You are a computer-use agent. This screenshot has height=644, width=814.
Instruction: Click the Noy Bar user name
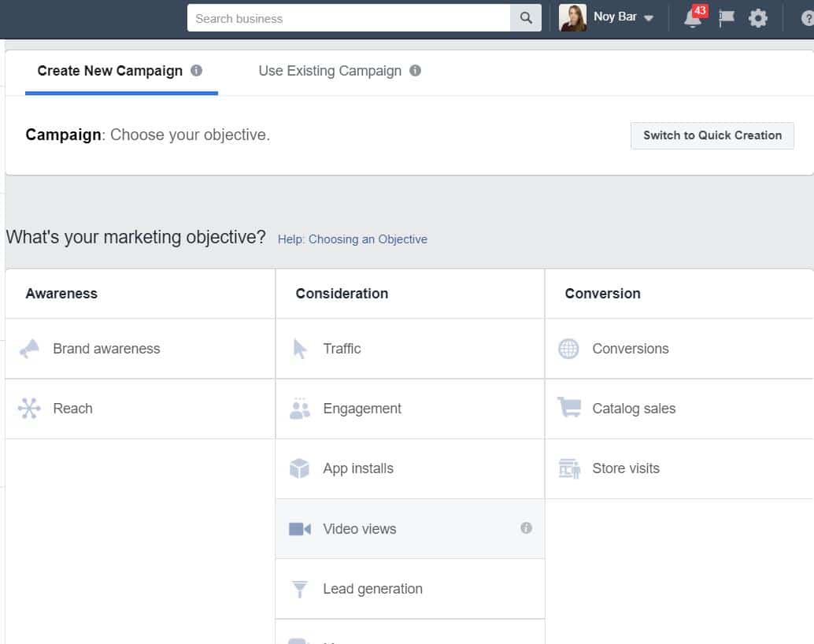point(615,17)
